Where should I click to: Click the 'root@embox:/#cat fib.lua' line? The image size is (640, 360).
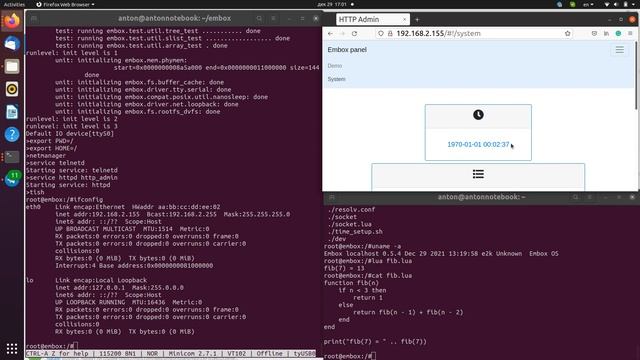tap(368, 276)
